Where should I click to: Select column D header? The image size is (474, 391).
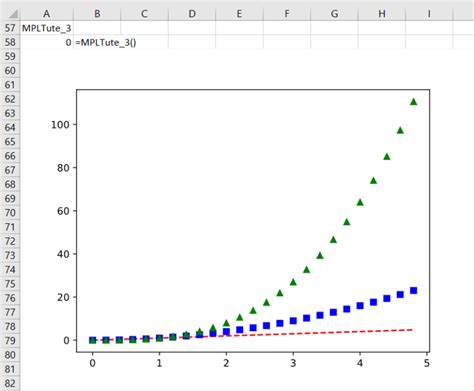(x=192, y=14)
